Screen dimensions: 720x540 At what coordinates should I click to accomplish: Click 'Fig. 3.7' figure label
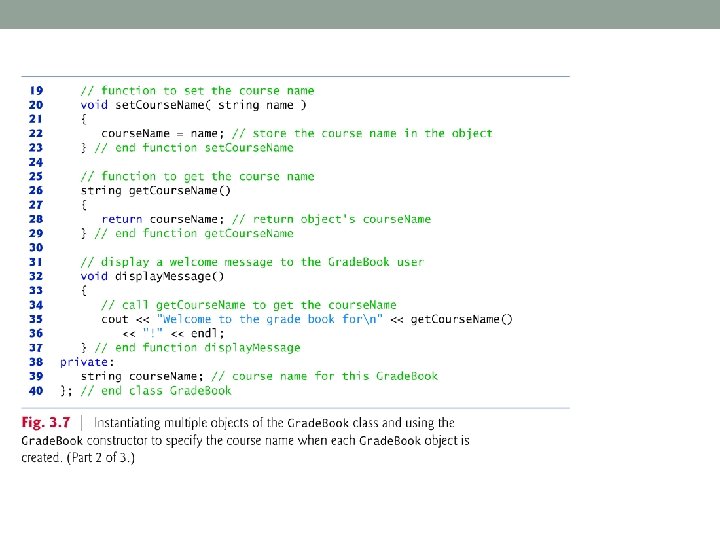(x=45, y=422)
